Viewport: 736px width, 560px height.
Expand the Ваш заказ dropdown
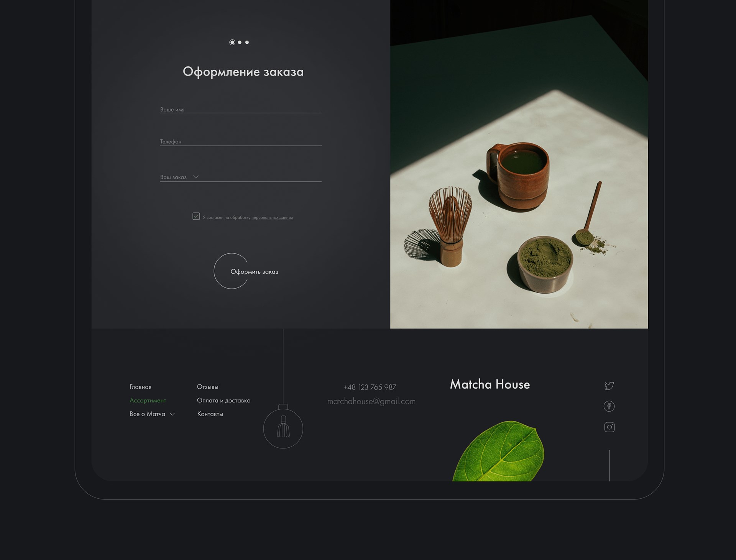click(x=241, y=177)
